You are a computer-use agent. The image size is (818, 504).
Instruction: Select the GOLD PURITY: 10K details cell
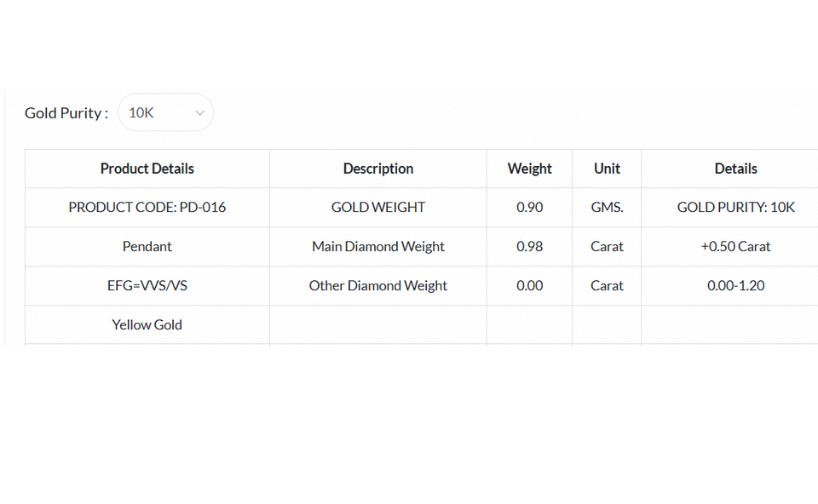pyautogui.click(x=735, y=207)
